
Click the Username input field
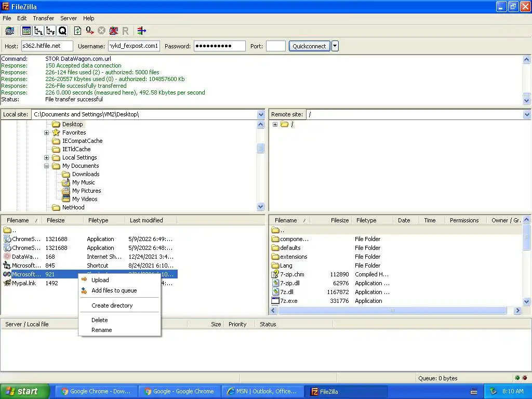pos(134,46)
